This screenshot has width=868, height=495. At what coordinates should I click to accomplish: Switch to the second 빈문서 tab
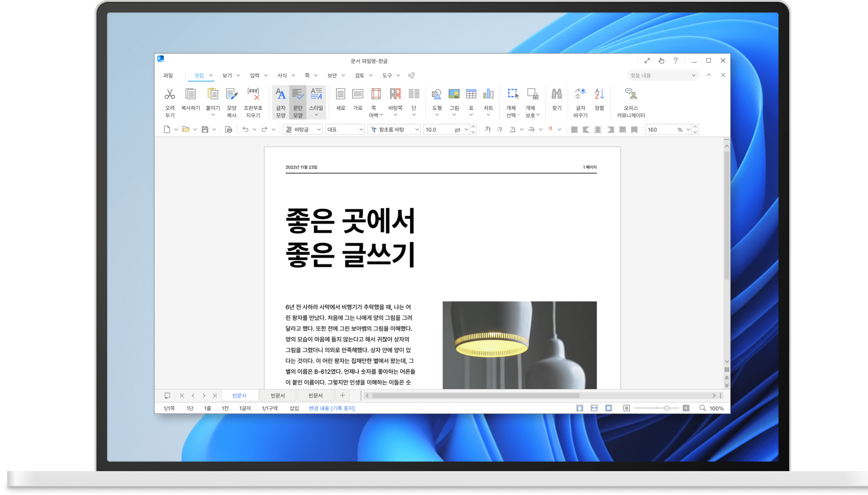(277, 395)
